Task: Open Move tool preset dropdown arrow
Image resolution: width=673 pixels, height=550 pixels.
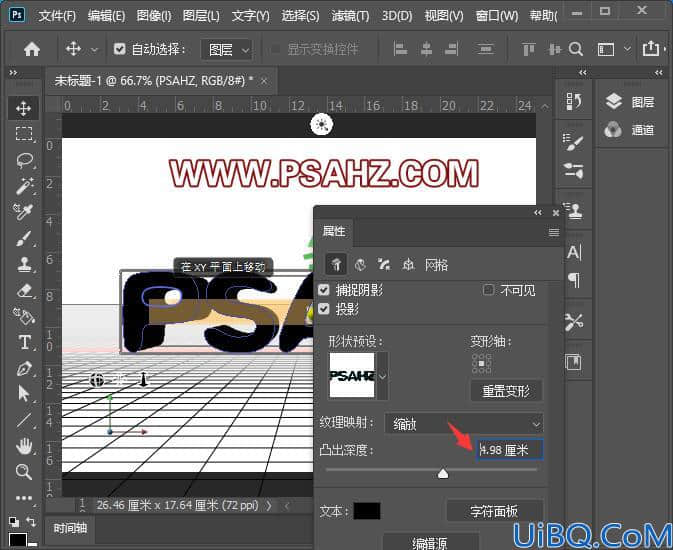Action: 94,50
